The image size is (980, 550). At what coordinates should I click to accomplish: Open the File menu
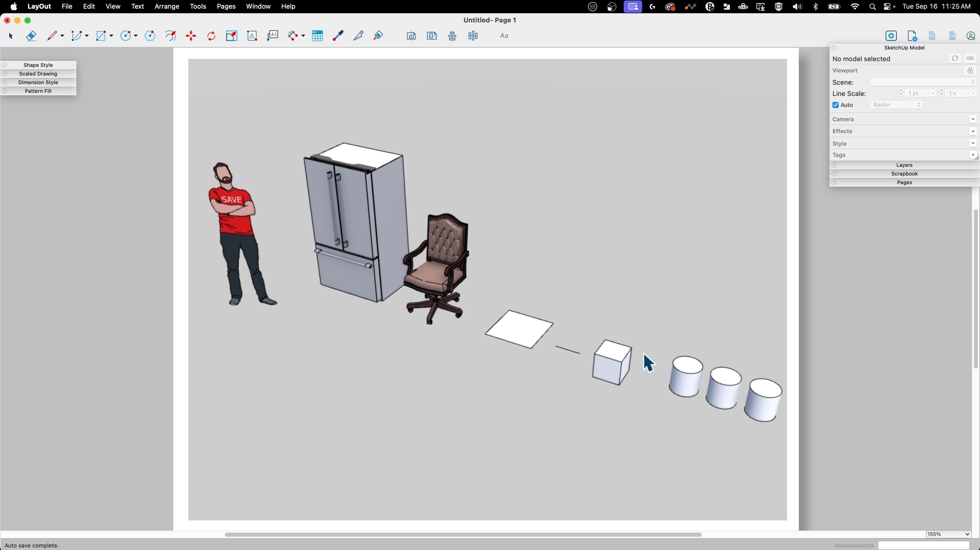pos(67,7)
